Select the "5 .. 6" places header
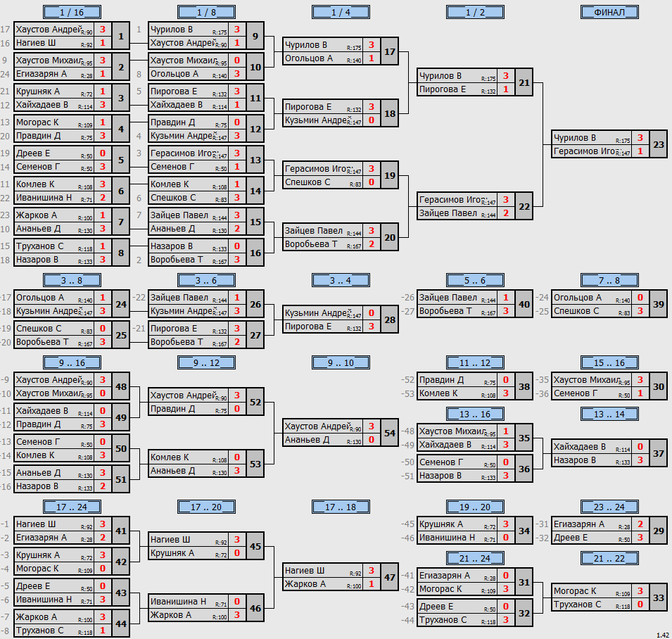Viewport: 672px width, 639px height. pos(475,280)
